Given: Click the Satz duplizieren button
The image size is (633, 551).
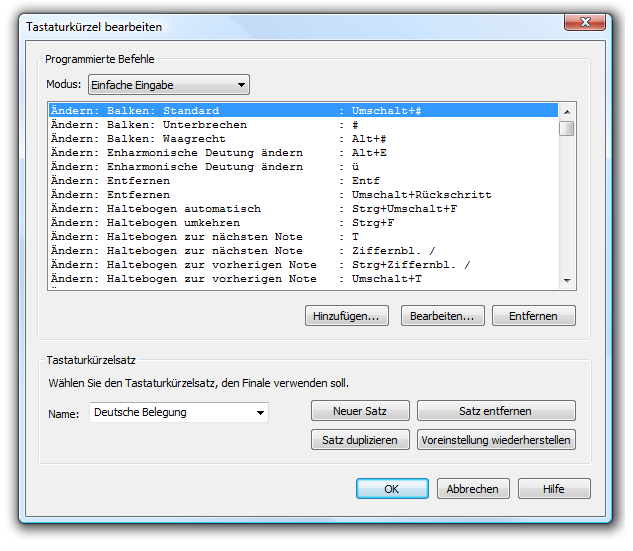Looking at the screenshot, I should (x=360, y=440).
